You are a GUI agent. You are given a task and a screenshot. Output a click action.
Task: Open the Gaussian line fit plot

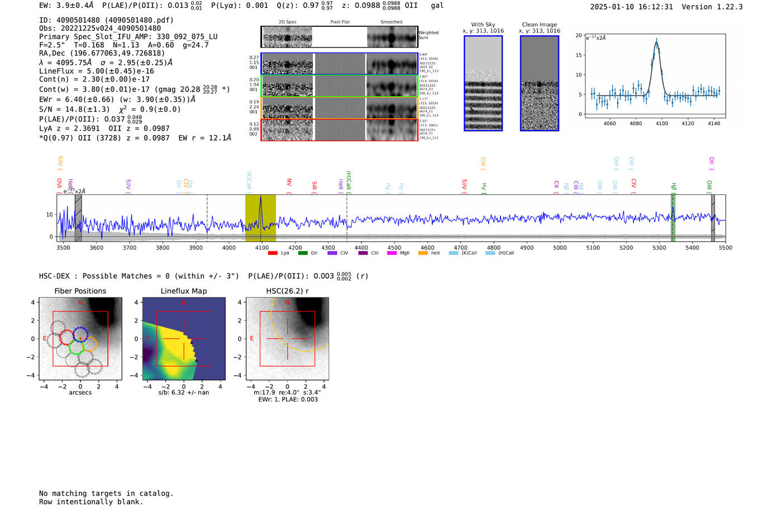pos(655,76)
